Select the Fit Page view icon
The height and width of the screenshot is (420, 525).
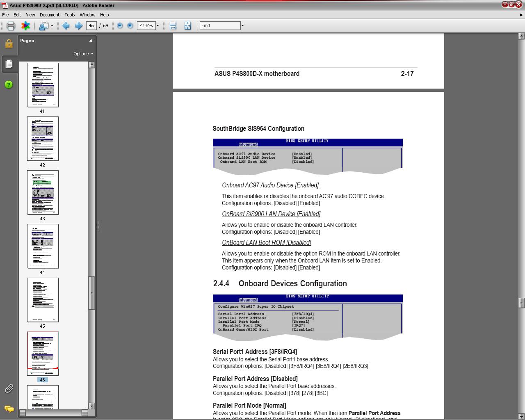(187, 26)
